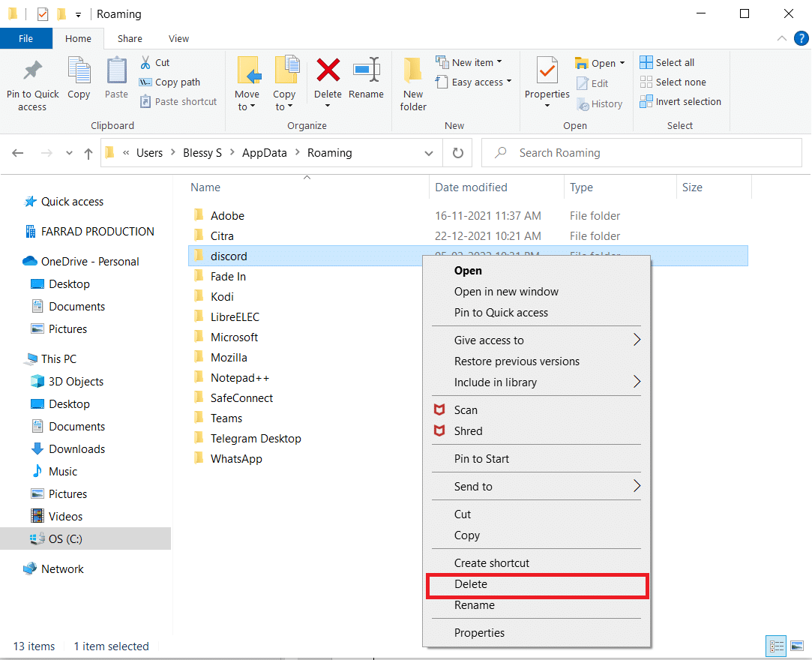The width and height of the screenshot is (812, 660).
Task: Switch to the Share tab
Action: [130, 38]
